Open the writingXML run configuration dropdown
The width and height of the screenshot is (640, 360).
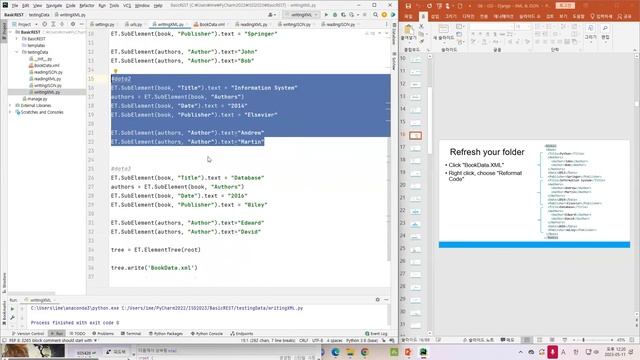[x=302, y=15]
